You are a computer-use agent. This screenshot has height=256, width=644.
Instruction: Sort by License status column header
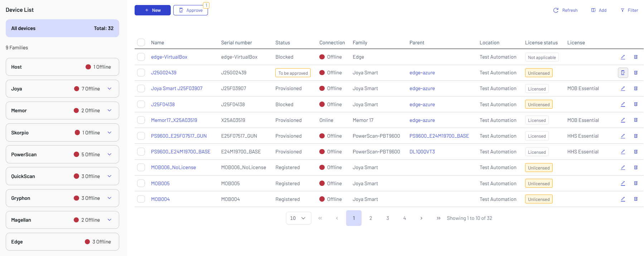[x=541, y=43]
